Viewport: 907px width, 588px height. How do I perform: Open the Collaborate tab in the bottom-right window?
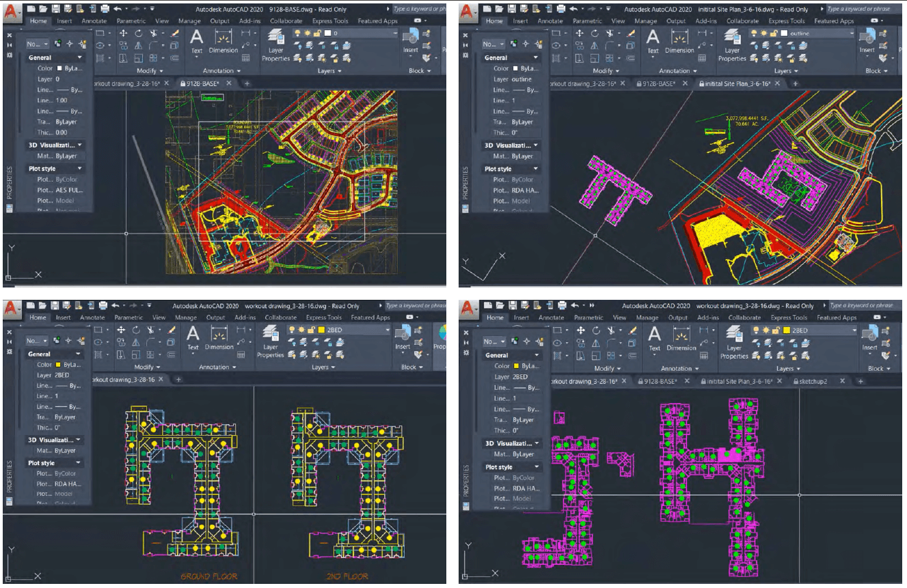[x=745, y=318]
